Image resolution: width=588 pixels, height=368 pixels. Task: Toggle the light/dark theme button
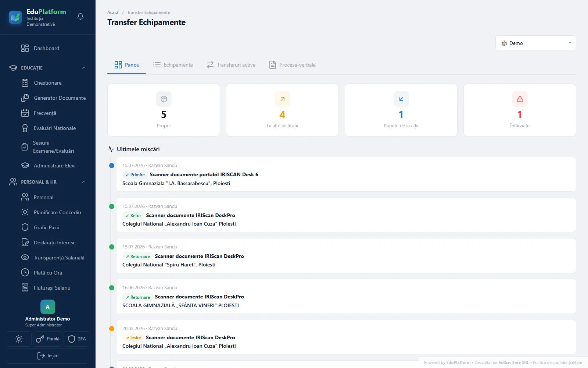click(x=19, y=339)
